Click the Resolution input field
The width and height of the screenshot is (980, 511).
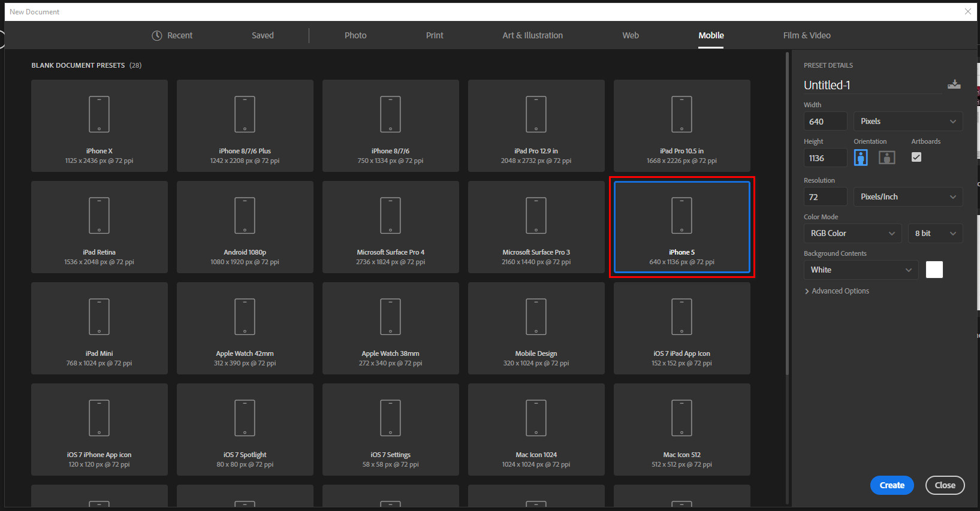pyautogui.click(x=825, y=196)
